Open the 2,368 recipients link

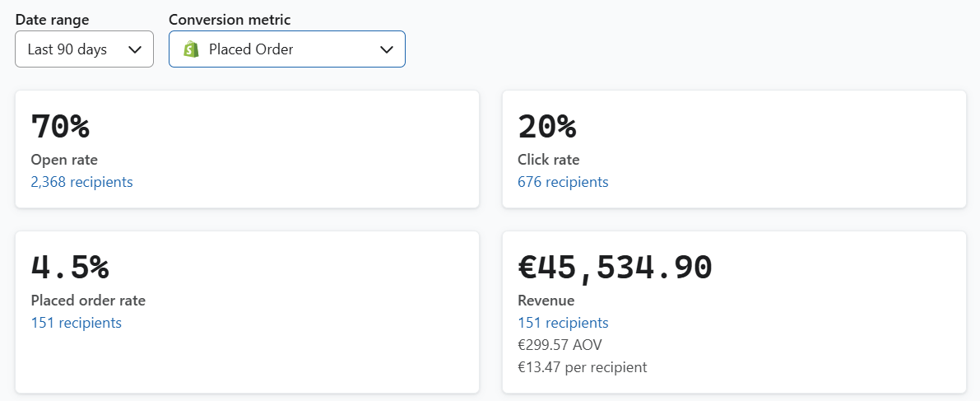click(x=81, y=182)
